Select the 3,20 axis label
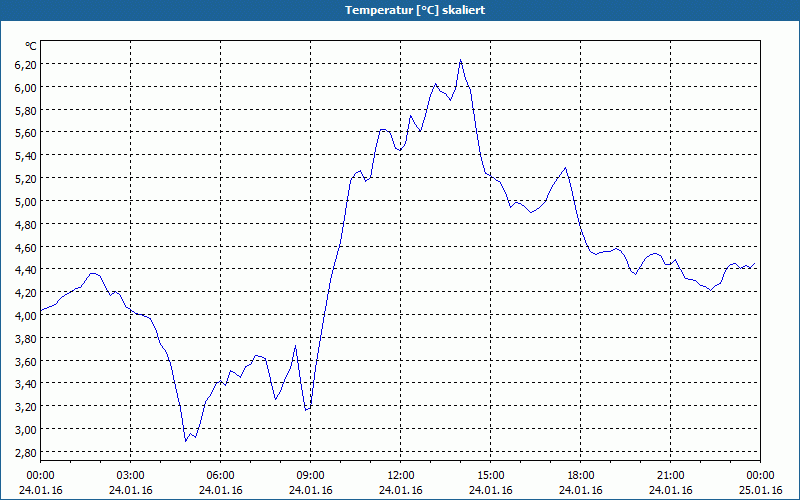800x500 pixels. click(x=27, y=407)
